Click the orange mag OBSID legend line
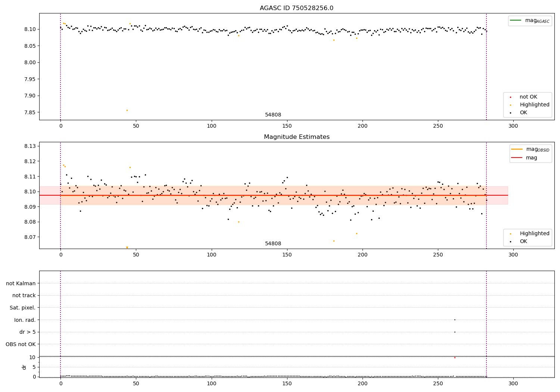Image resolution: width=560 pixels, height=392 pixels. pos(517,149)
